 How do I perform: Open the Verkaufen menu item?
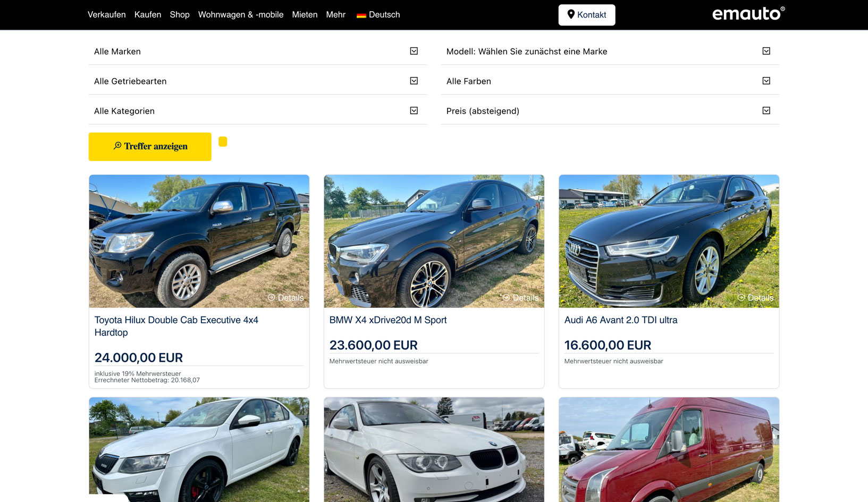(106, 15)
